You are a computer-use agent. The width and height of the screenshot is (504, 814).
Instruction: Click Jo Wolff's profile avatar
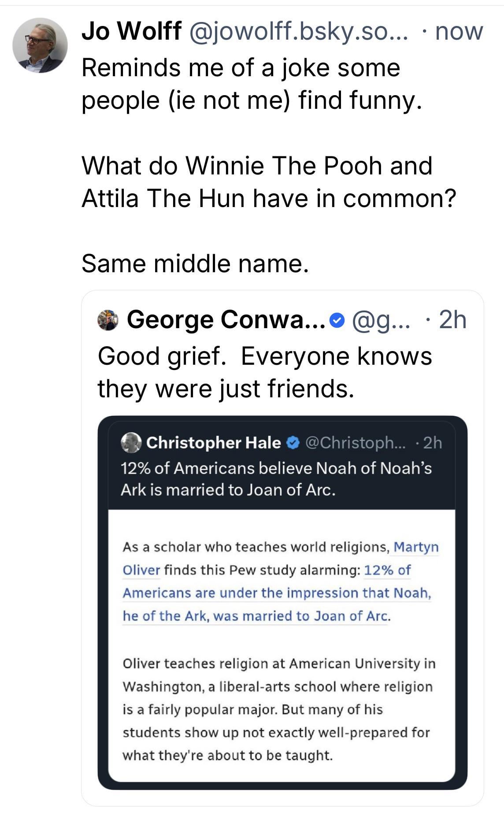(40, 45)
